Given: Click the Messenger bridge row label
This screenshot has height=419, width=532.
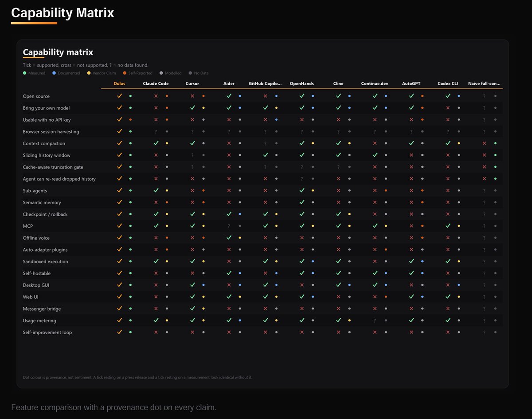Looking at the screenshot, I should click(42, 309).
